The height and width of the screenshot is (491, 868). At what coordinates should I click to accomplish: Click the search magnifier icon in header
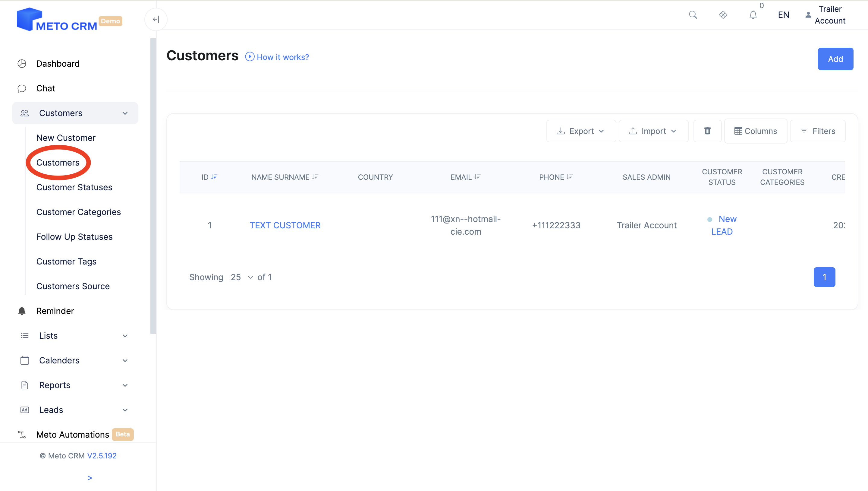click(693, 15)
